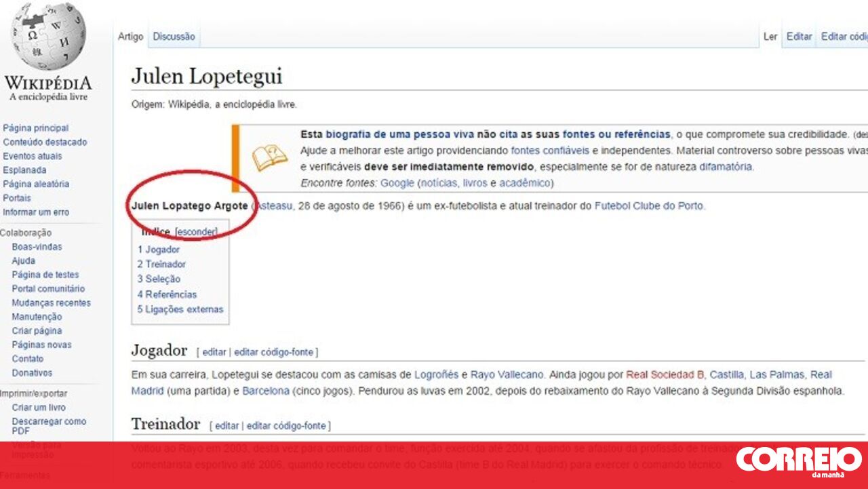Viewport: 868px width, 489px height.
Task: Click Informar um erro
Action: click(x=36, y=212)
